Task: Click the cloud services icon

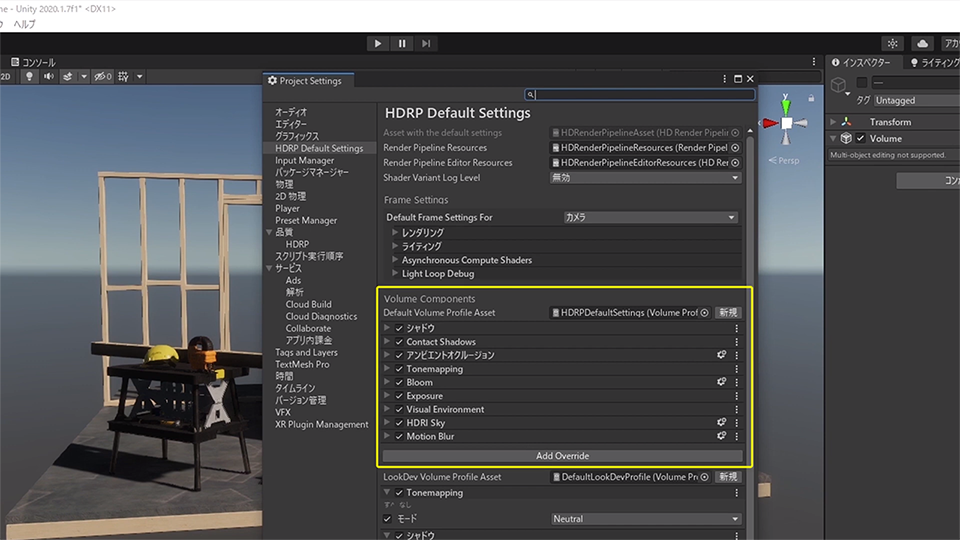Action: click(922, 44)
